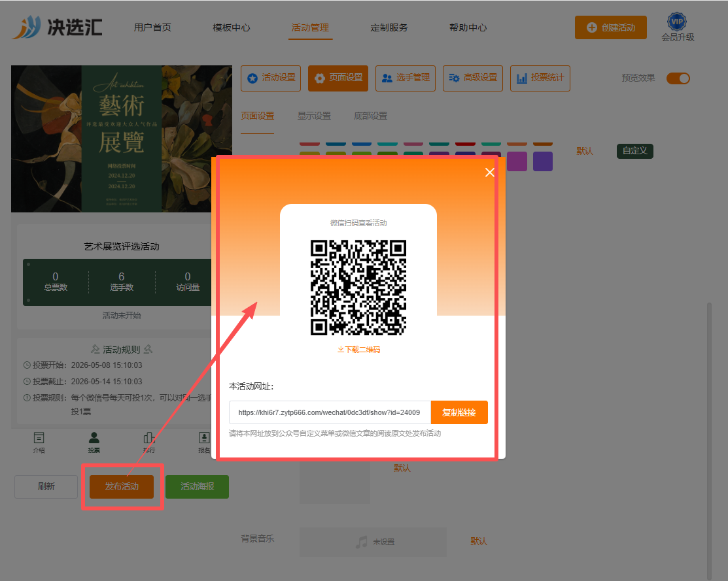The image size is (728, 581).
Task: Select the 页面设置 sub-tab
Action: (x=257, y=116)
